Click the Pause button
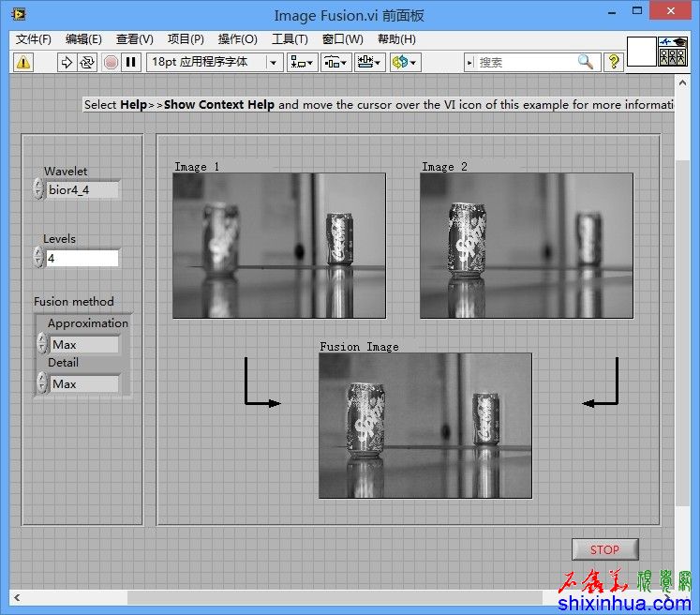Image resolution: width=700 pixels, height=615 pixels. [131, 62]
